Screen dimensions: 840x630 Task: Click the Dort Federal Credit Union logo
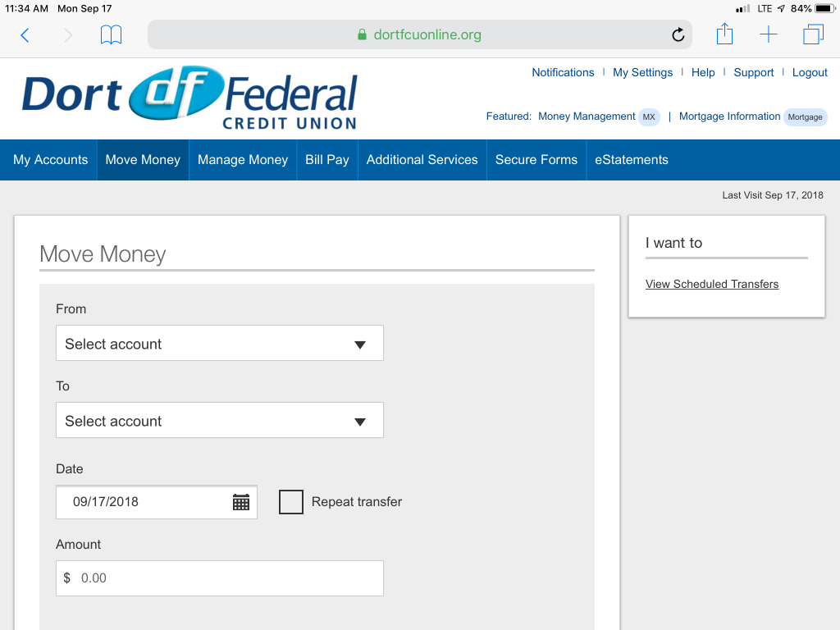point(189,97)
